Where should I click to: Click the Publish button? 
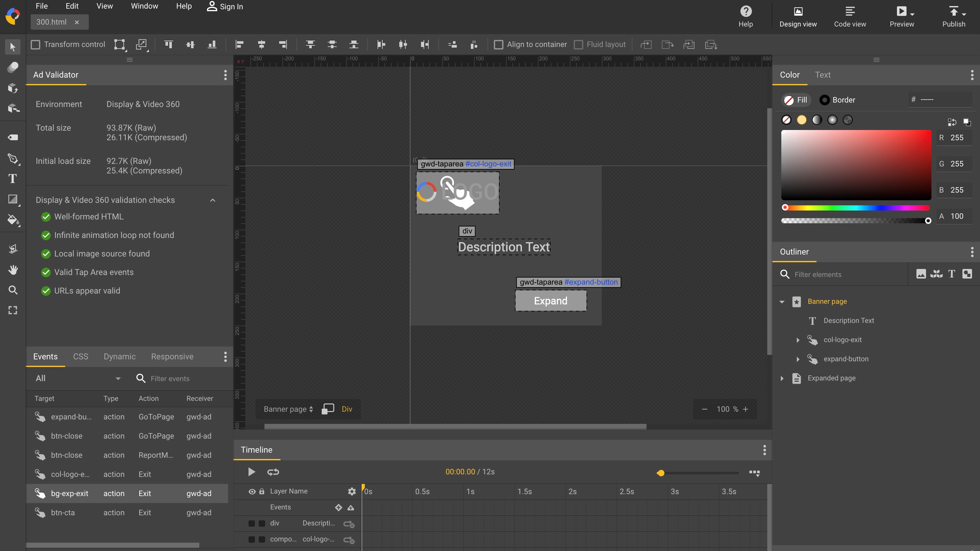coord(954,16)
